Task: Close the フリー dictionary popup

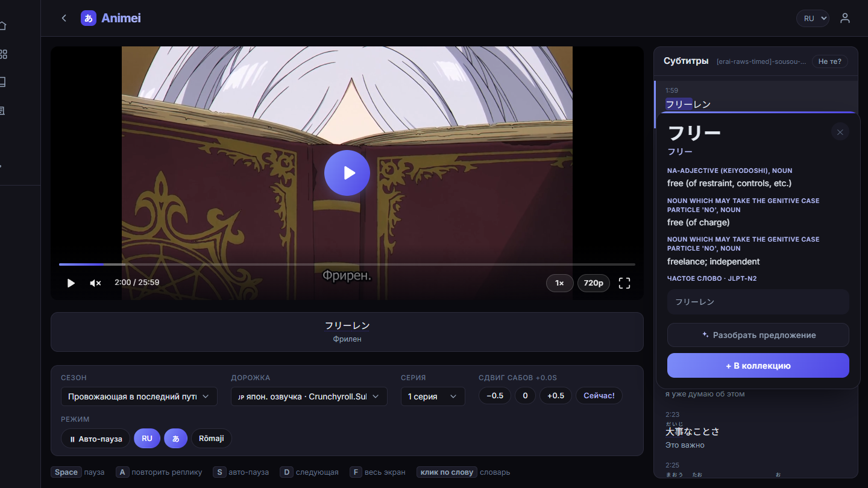Action: point(840,132)
